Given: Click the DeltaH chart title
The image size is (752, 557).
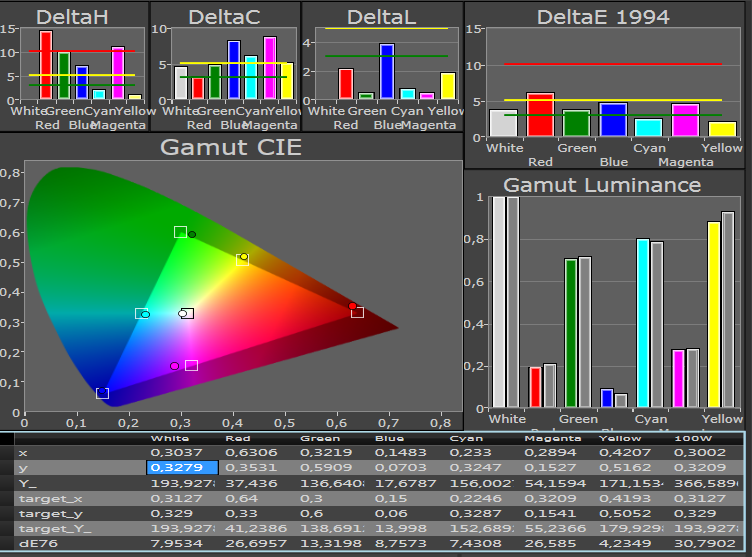Looking at the screenshot, I should [72, 17].
